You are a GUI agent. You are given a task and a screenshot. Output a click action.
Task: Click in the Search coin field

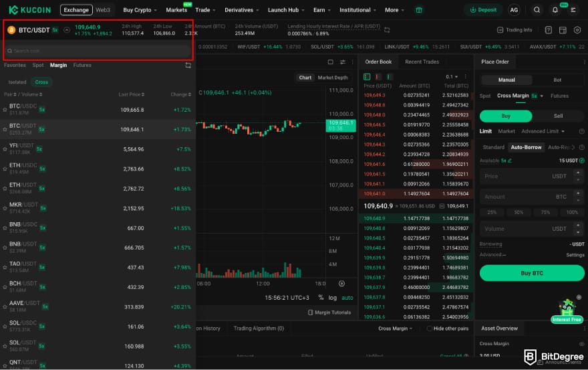[98, 51]
